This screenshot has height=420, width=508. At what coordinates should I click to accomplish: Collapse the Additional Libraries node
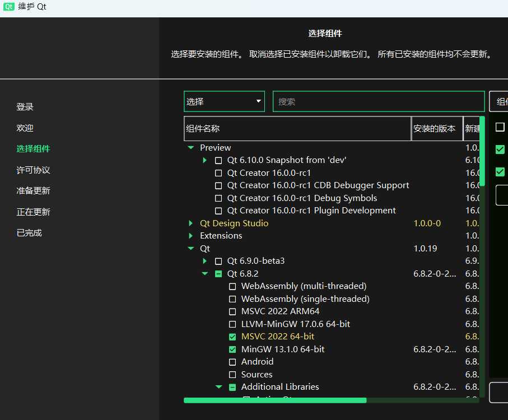point(218,386)
